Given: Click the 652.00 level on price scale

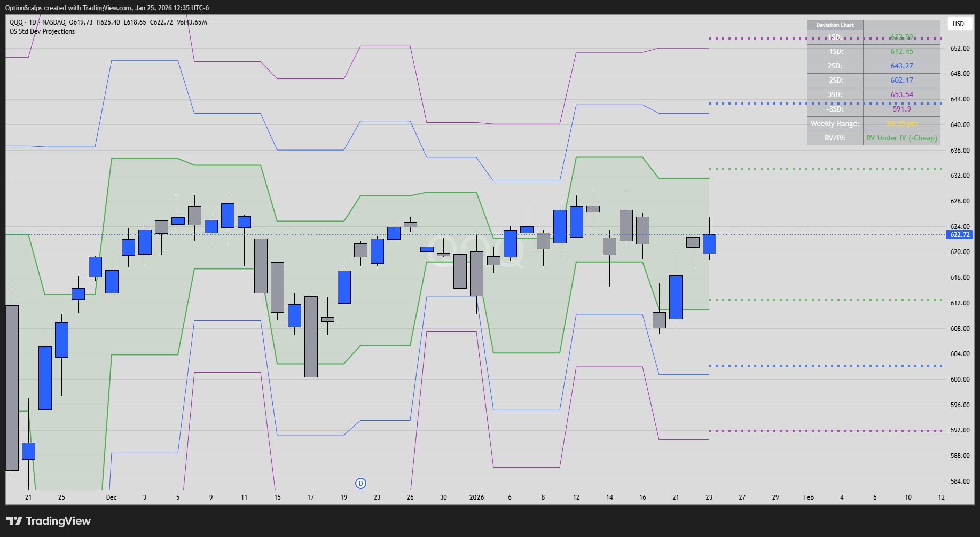Looking at the screenshot, I should pos(960,49).
